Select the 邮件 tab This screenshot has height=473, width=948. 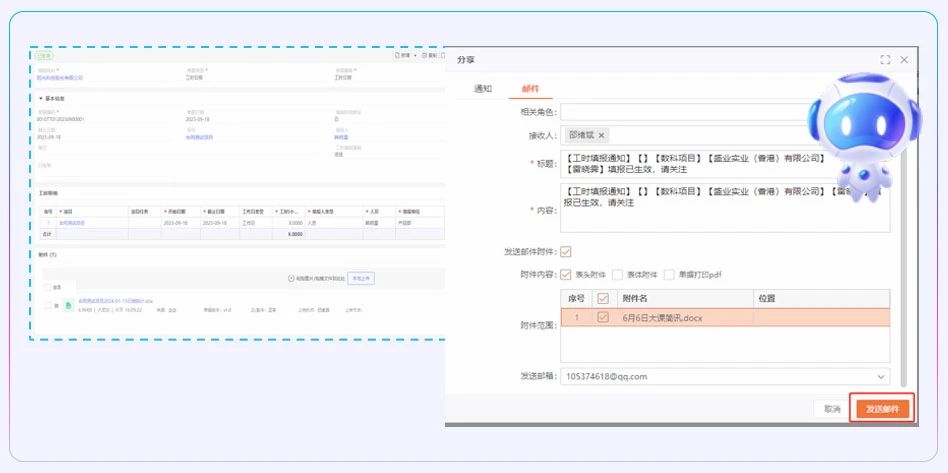tap(530, 89)
